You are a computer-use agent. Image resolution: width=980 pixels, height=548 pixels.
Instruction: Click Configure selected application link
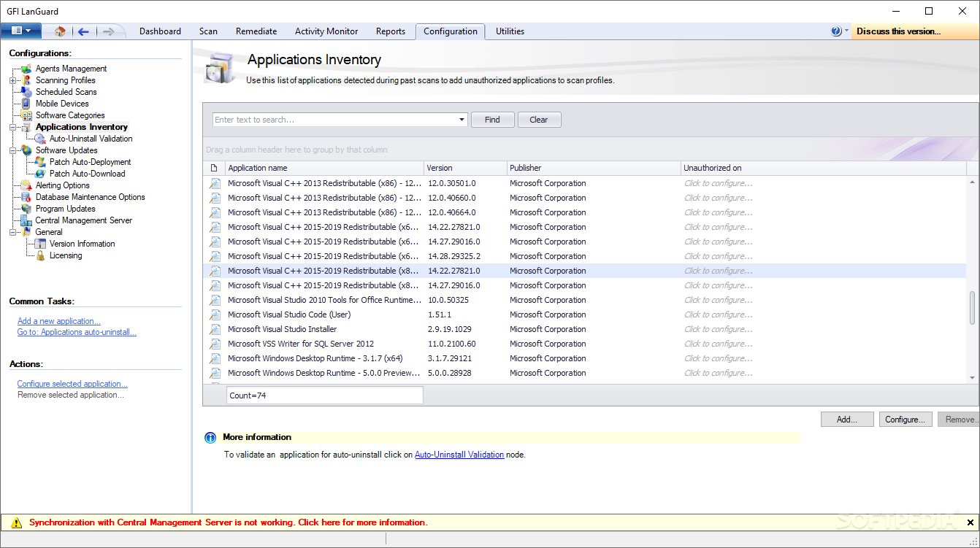click(72, 384)
